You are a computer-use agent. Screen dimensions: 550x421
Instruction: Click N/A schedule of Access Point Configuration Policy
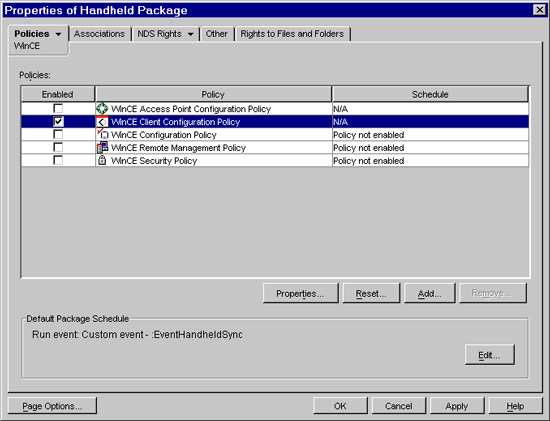pos(340,109)
